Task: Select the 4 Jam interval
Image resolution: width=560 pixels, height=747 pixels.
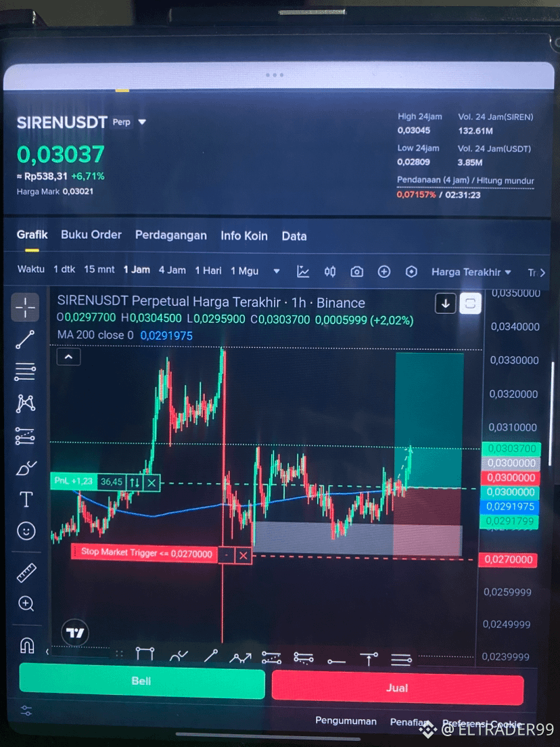Action: coord(172,270)
